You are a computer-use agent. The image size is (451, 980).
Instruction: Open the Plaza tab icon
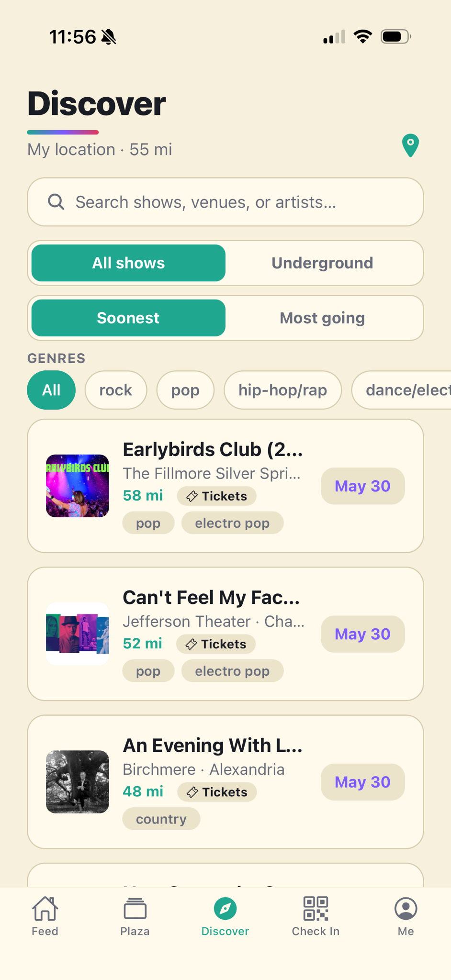(135, 908)
